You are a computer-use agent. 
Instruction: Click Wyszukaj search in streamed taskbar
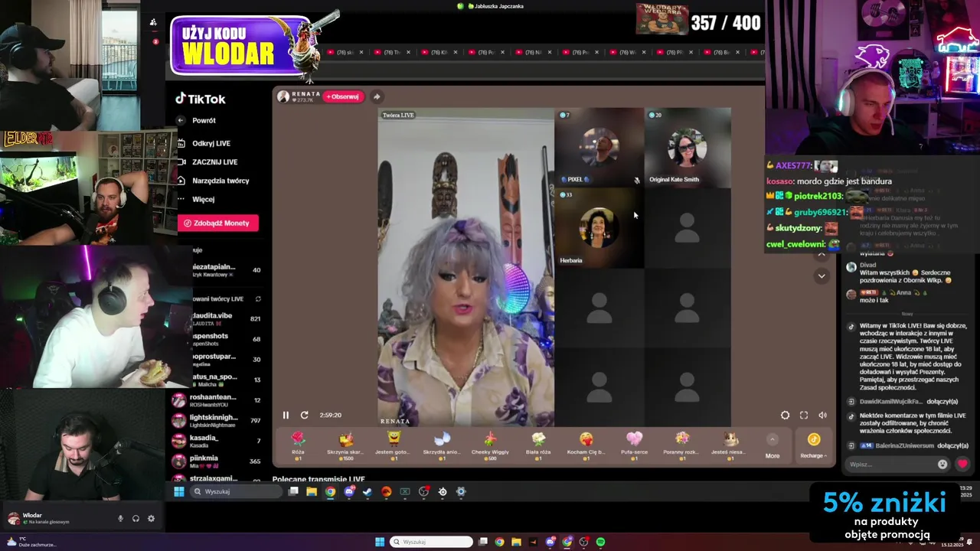pyautogui.click(x=234, y=491)
